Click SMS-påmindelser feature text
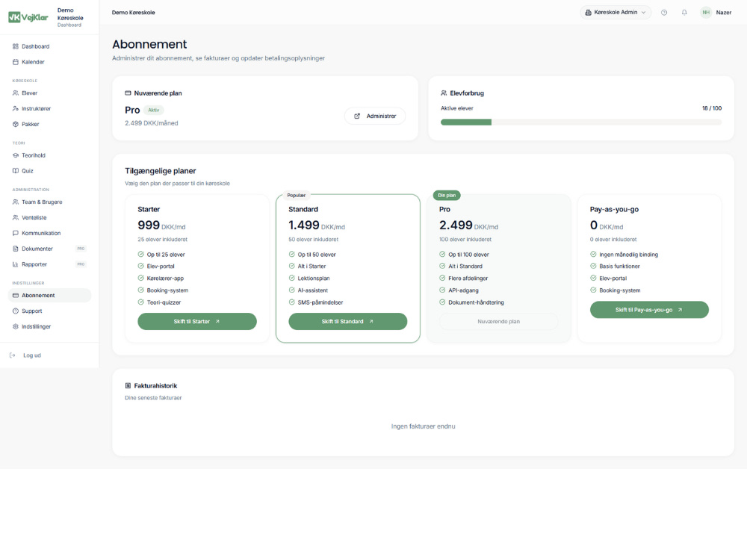Viewport: 747px width, 560px height. click(320, 302)
